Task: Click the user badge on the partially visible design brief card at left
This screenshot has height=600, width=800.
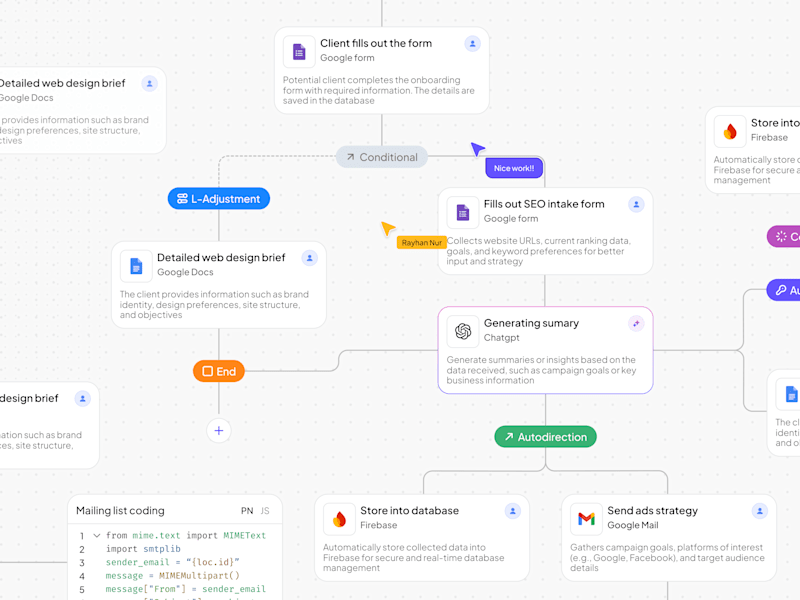Action: click(x=83, y=398)
